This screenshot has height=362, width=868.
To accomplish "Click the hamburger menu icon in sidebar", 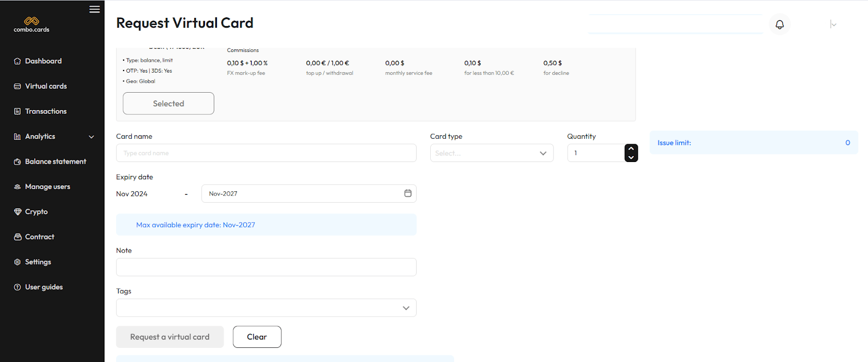I will [x=94, y=9].
